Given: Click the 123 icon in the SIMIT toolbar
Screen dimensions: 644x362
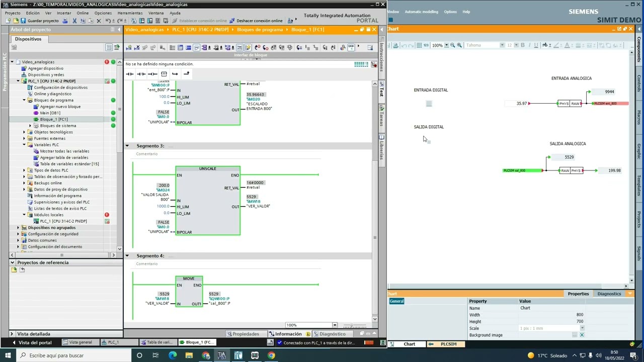Looking at the screenshot, I should pos(426,45).
